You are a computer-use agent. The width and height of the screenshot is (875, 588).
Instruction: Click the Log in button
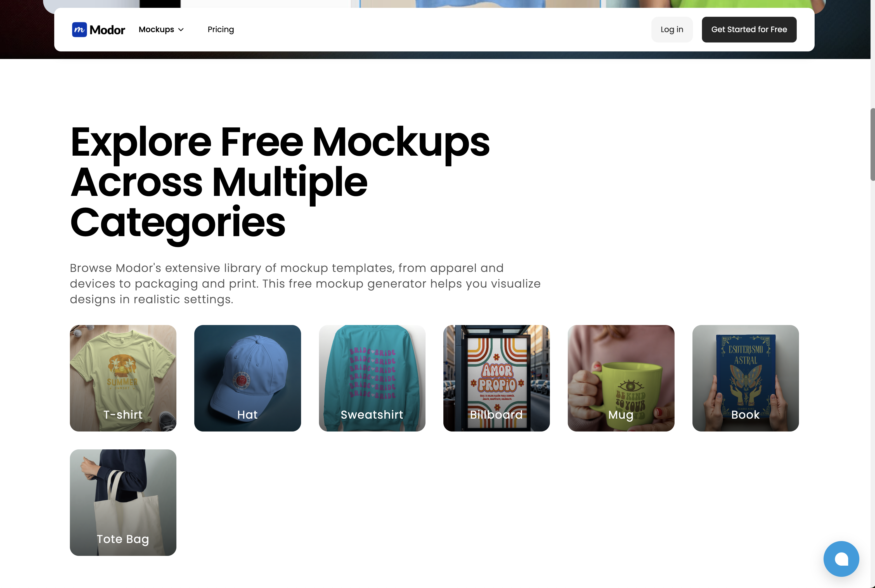pyautogui.click(x=672, y=30)
